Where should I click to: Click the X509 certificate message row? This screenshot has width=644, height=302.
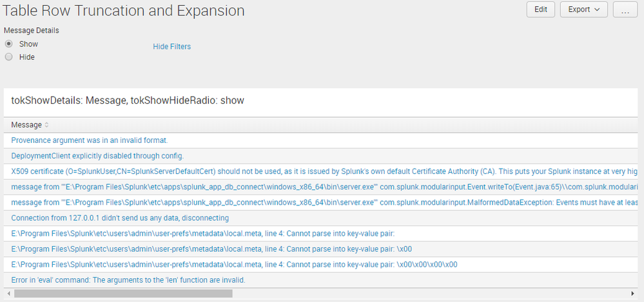click(x=258, y=171)
